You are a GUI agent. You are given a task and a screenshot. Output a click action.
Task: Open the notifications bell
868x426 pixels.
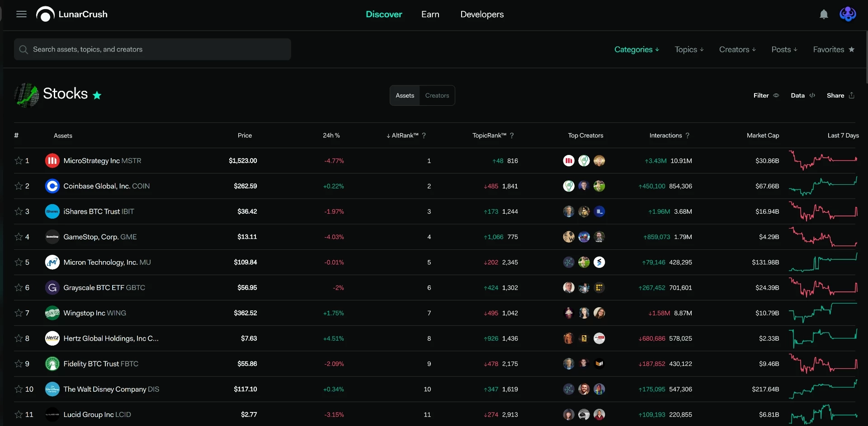point(824,14)
